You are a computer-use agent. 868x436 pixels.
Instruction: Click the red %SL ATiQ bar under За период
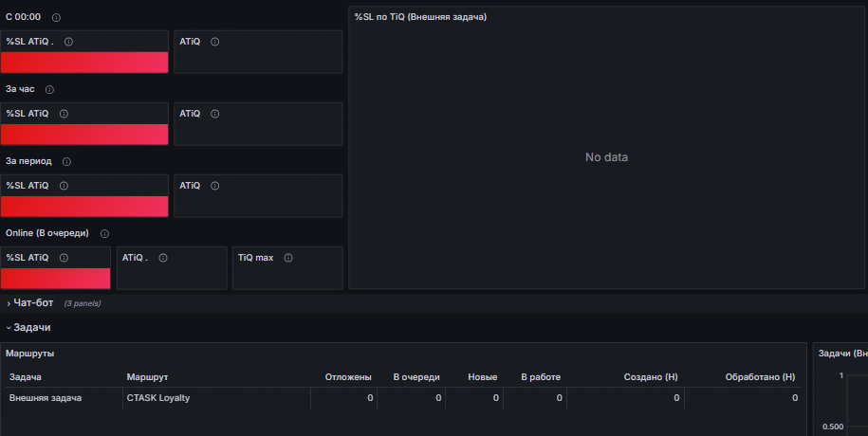84,207
